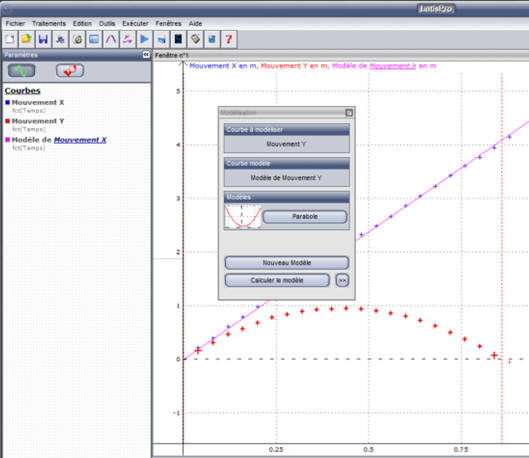This screenshot has width=529, height=458.
Task: Click the small blue icon right of play
Action: point(162,39)
